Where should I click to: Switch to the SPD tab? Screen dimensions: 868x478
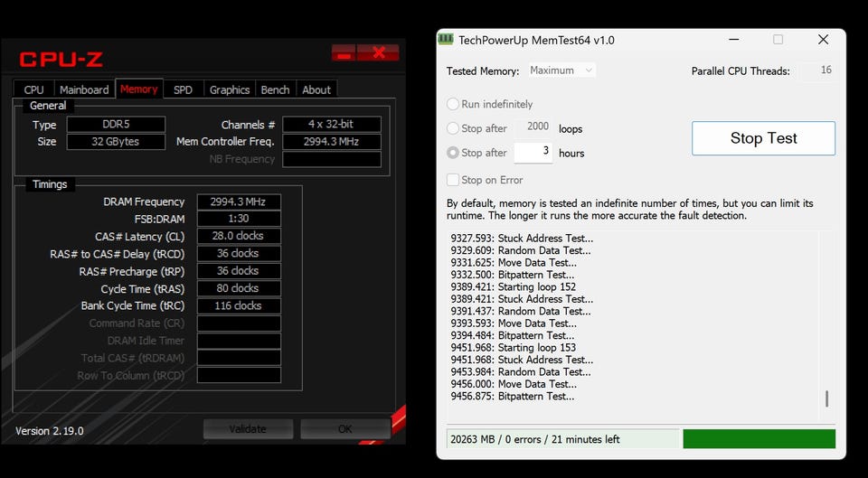click(184, 89)
